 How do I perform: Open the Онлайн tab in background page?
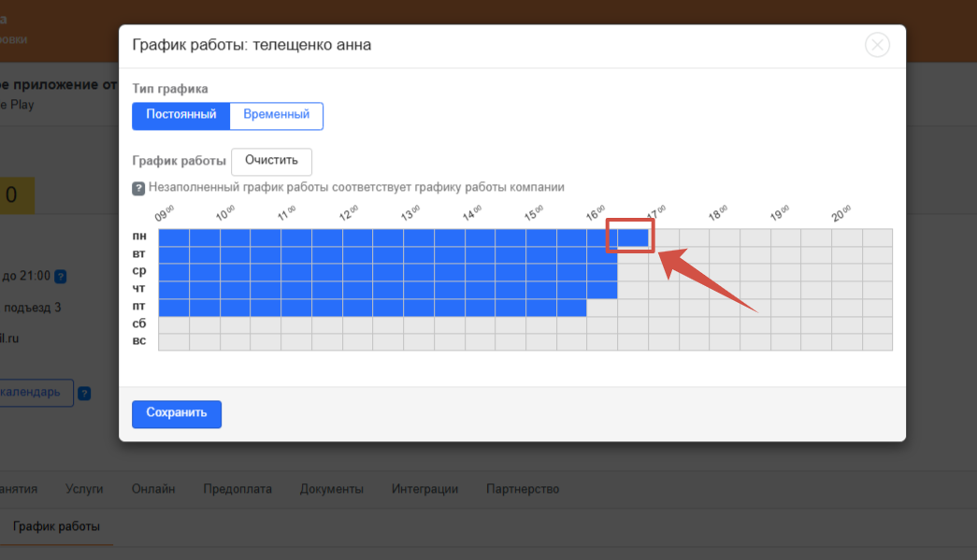point(153,490)
